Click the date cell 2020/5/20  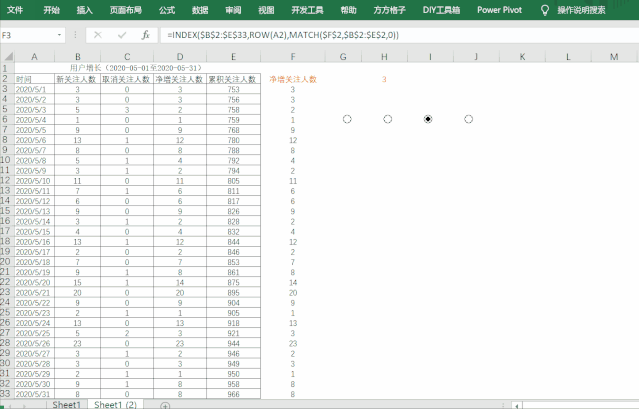pyautogui.click(x=34, y=282)
